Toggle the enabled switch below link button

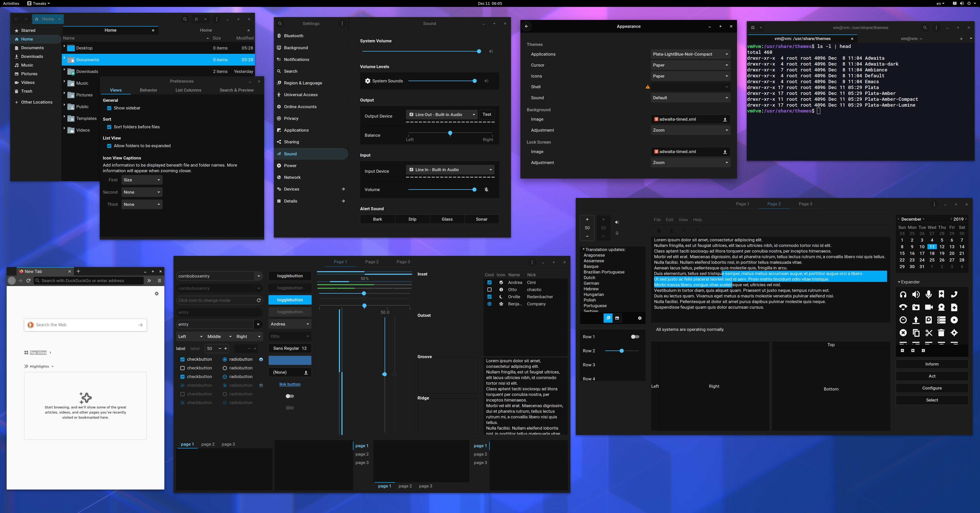coord(290,396)
